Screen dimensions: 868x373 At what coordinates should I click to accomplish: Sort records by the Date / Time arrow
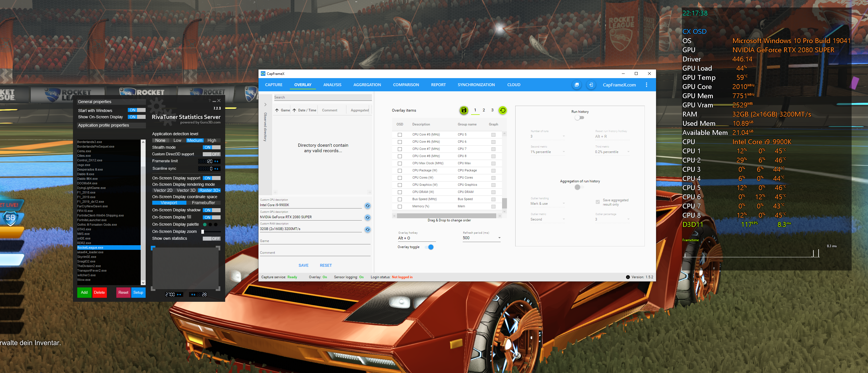pos(294,110)
